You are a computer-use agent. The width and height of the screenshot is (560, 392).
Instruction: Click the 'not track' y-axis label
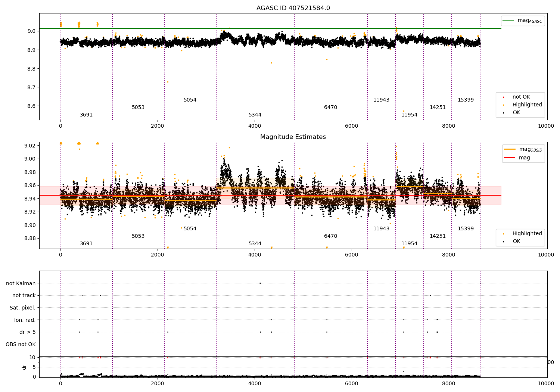pyautogui.click(x=24, y=295)
